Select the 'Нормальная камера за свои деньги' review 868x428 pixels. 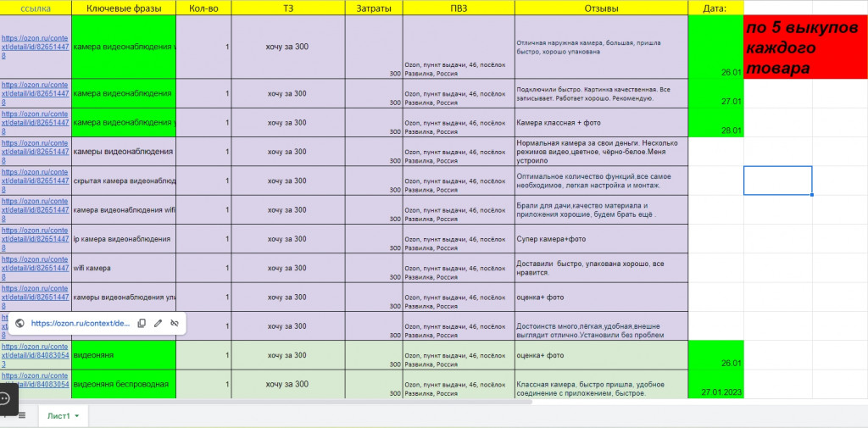click(x=601, y=152)
